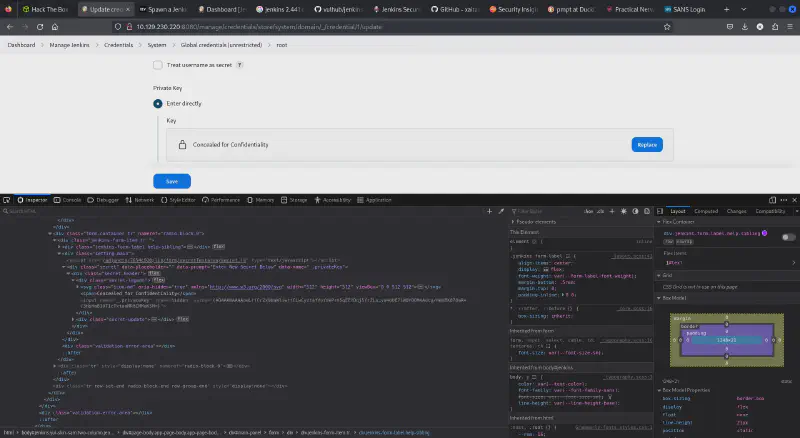Collapse the Pseudo-elements section in Rules
Screen dimensions: 800x438
512,222
